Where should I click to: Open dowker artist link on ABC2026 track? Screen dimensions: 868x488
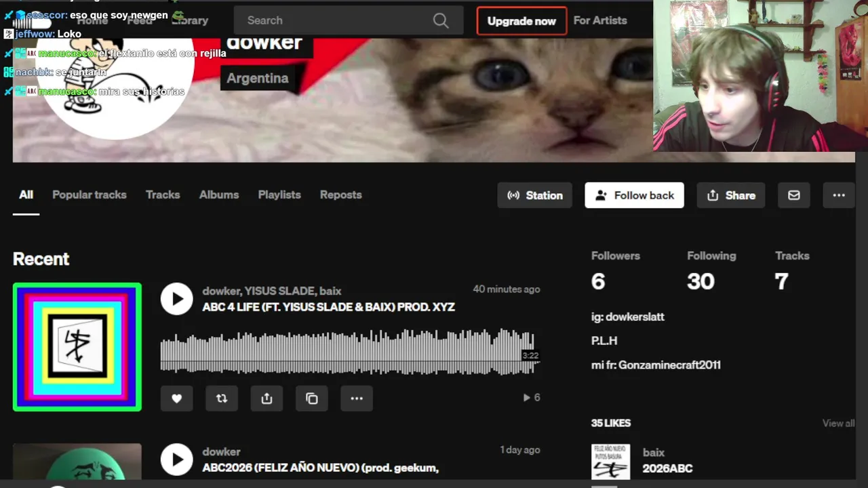point(221,451)
